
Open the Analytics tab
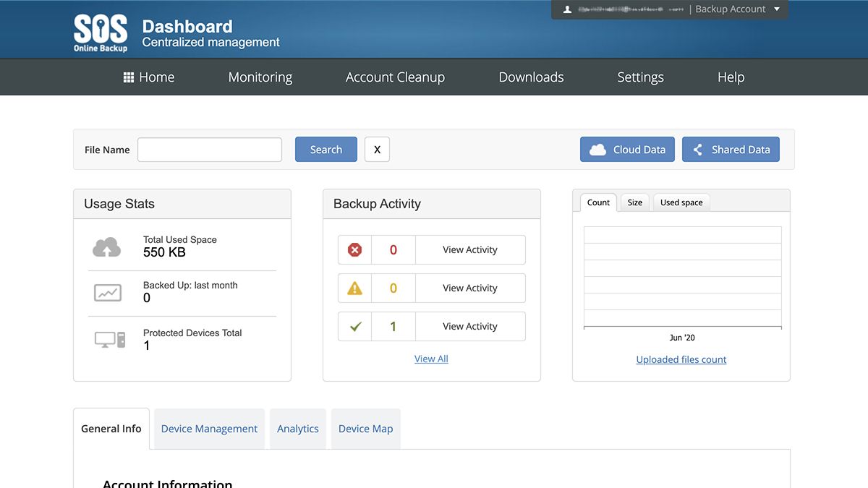tap(298, 428)
